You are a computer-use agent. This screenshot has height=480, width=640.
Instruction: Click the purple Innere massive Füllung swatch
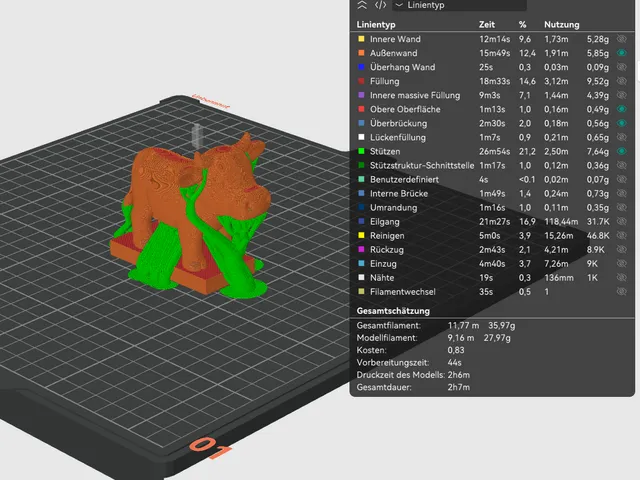[361, 95]
